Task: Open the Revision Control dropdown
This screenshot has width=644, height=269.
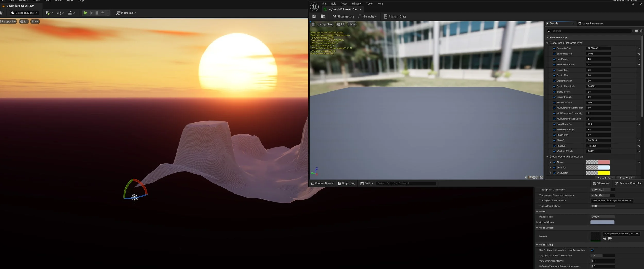Action: [x=629, y=183]
